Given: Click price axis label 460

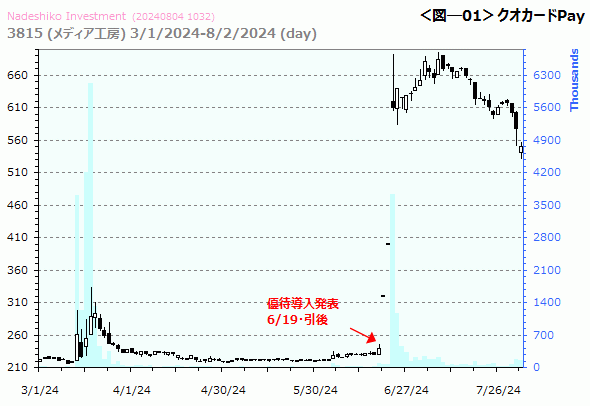Looking at the screenshot, I should point(17,205).
